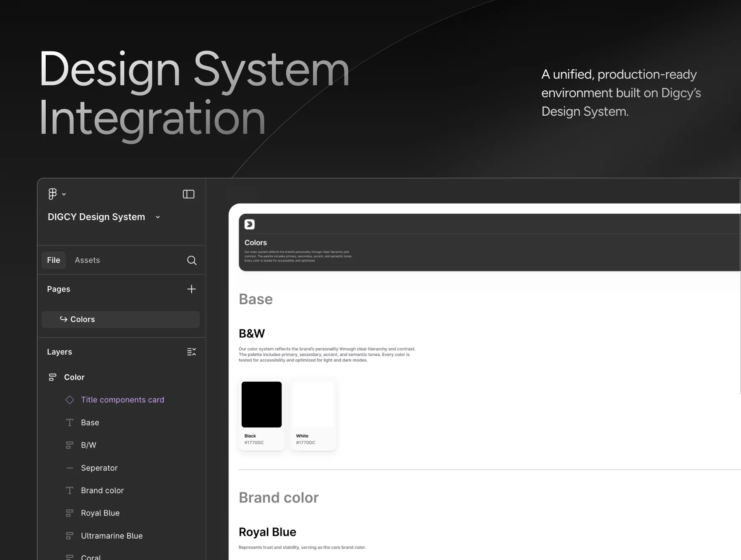Image resolution: width=741 pixels, height=560 pixels.
Task: Click the line icon beside Seperator
Action: coord(70,468)
